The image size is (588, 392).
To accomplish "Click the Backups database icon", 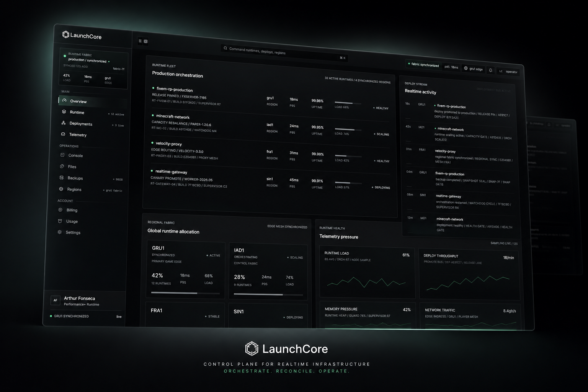I will coord(61,178).
